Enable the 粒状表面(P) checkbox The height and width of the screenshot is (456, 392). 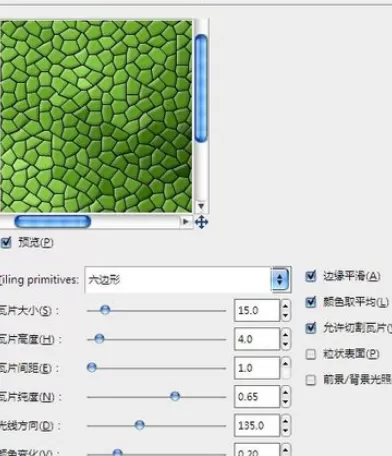tap(311, 354)
